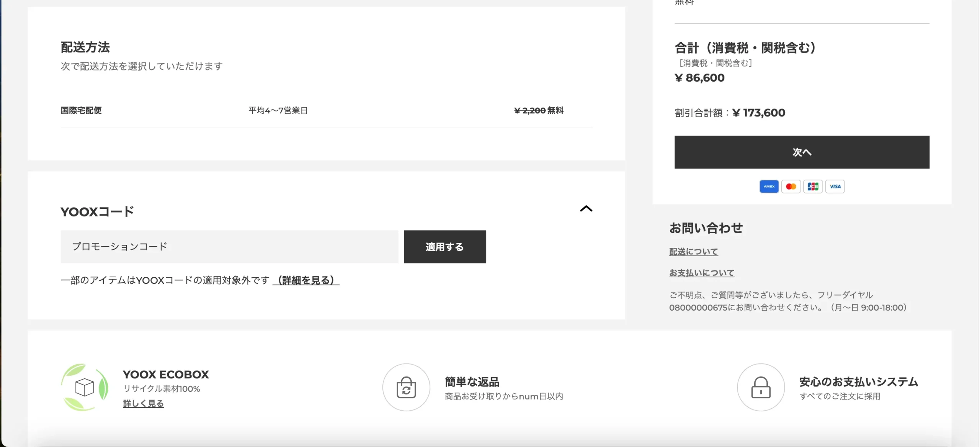The image size is (980, 447).
Task: Click the YOOX ECOBOX recycle box icon
Action: click(x=85, y=387)
